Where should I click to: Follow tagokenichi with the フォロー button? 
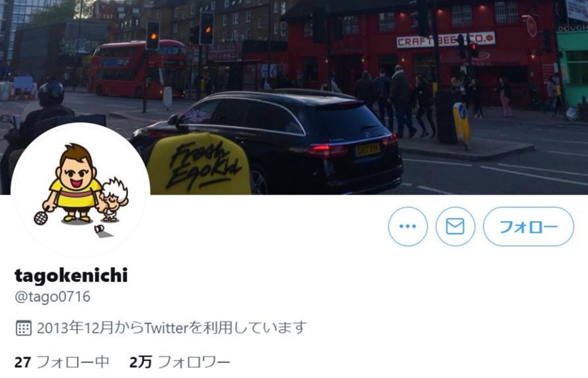point(528,226)
